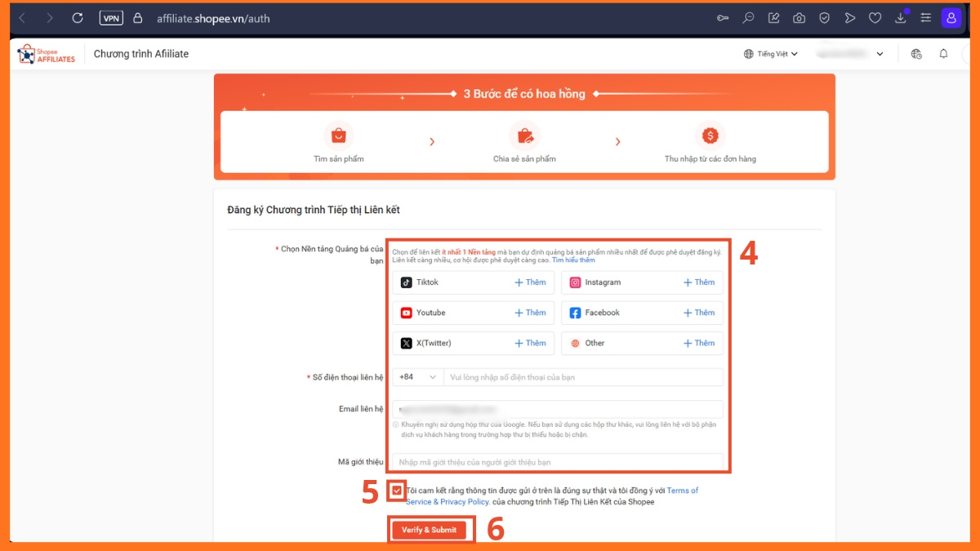The height and width of the screenshot is (551, 980).
Task: Click the Email liên hệ input field
Action: pyautogui.click(x=558, y=409)
